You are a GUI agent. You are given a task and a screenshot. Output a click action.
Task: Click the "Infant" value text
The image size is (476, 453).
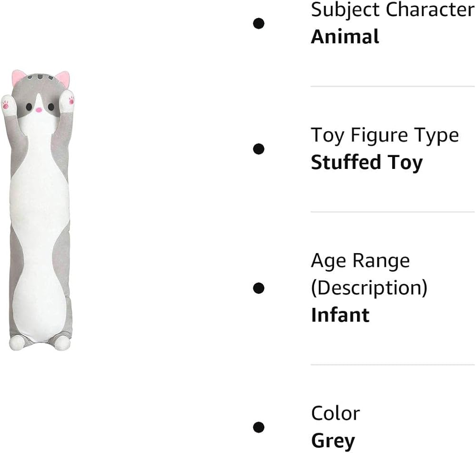[340, 315]
